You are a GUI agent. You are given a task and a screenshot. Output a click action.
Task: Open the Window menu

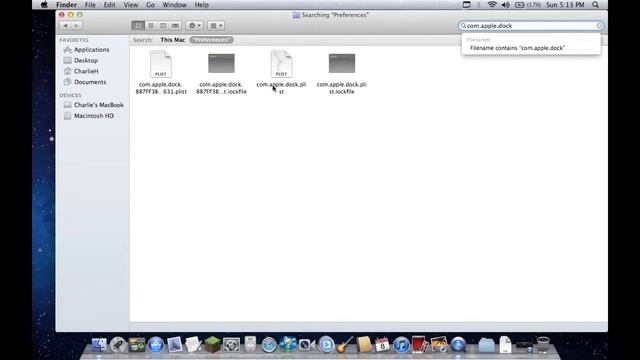[x=174, y=5]
